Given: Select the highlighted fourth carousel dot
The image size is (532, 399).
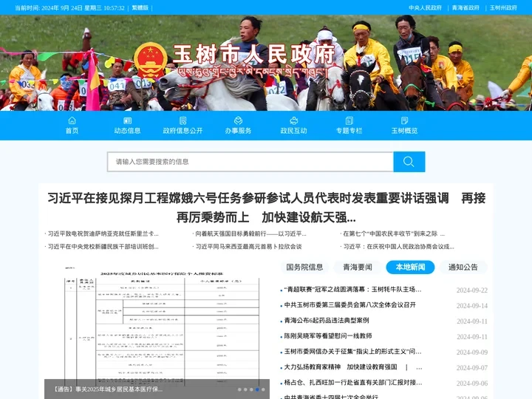Looking at the screenshot, I should pyautogui.click(x=257, y=389).
